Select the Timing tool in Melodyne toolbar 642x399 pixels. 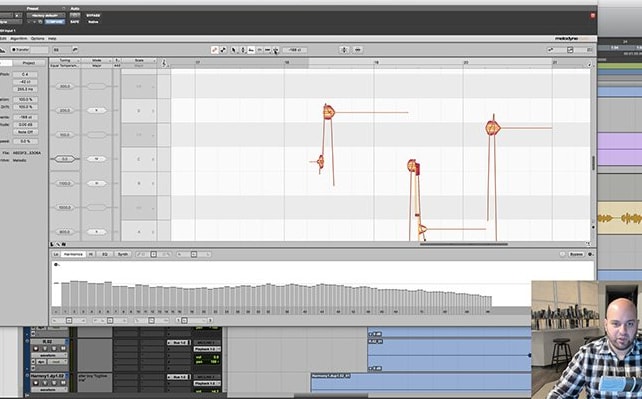267,50
